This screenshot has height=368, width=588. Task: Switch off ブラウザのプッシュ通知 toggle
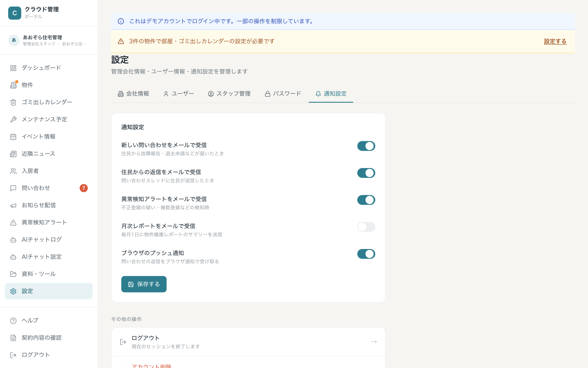click(366, 254)
